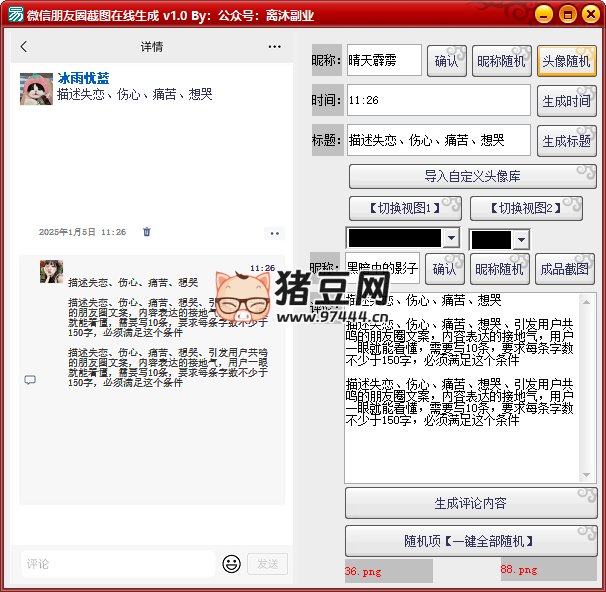
Task: Click the commenter's avatar photo
Action: coord(51,272)
